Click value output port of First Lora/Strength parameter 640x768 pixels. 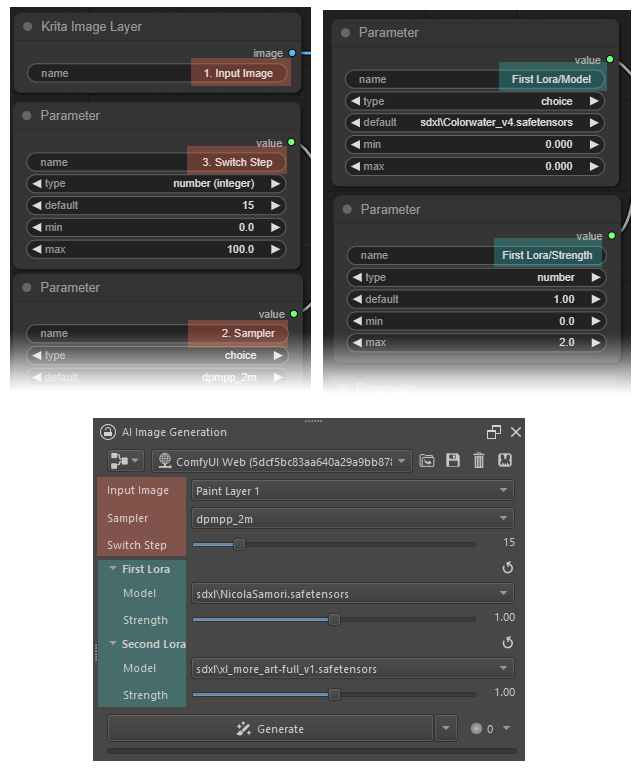pyautogui.click(x=612, y=236)
